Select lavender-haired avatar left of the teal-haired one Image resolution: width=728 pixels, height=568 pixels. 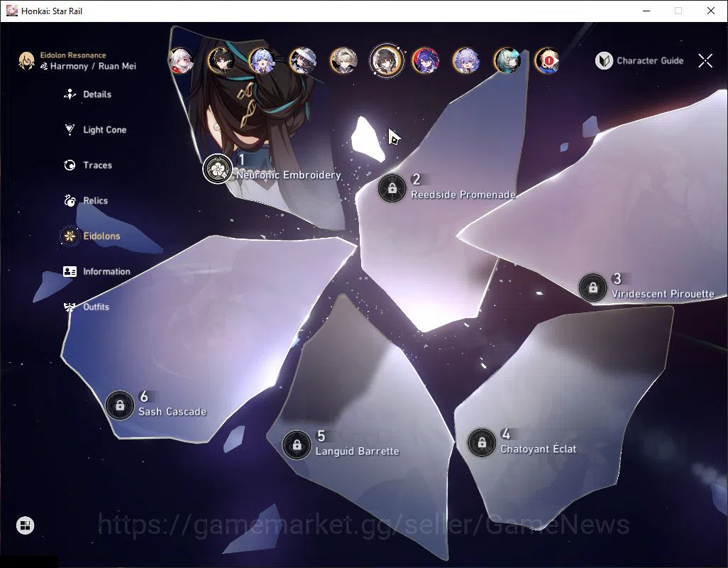click(x=465, y=61)
